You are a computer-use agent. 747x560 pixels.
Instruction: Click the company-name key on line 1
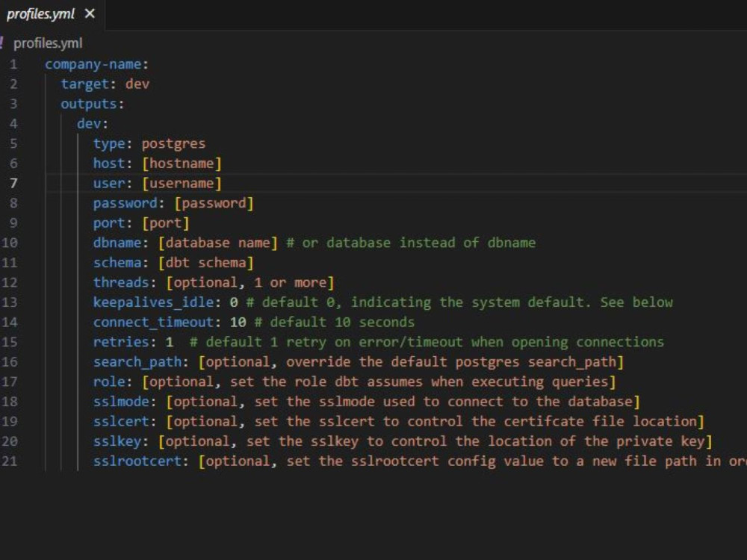tap(93, 64)
